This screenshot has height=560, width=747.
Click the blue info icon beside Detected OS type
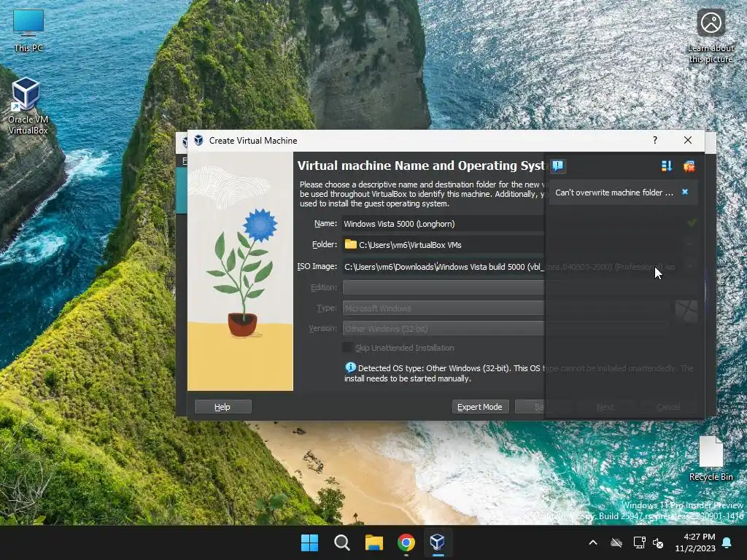(350, 367)
